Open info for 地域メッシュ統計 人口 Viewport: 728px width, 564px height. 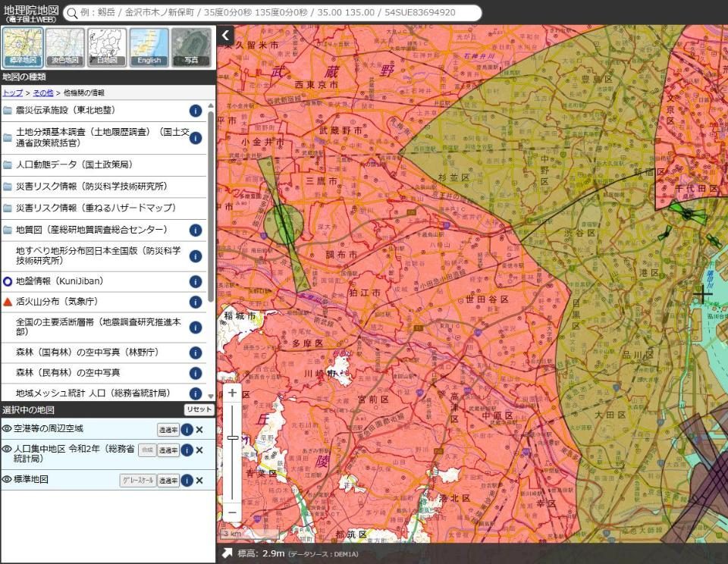click(x=196, y=393)
